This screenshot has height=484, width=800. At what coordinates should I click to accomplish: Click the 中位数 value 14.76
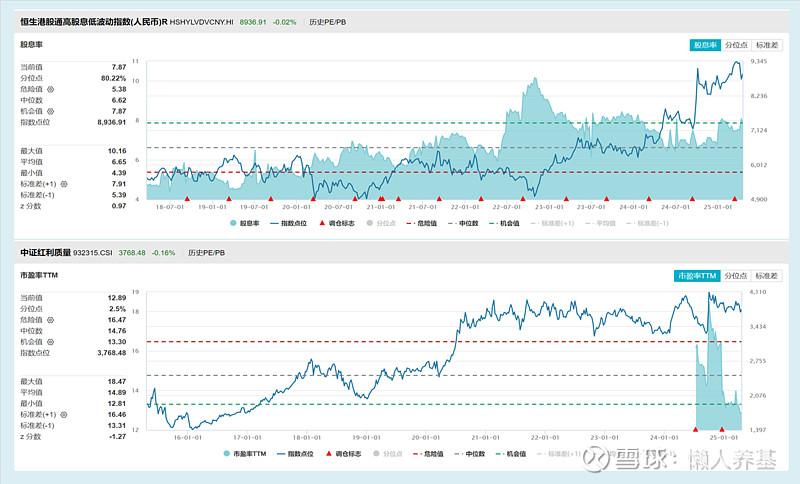(x=117, y=331)
